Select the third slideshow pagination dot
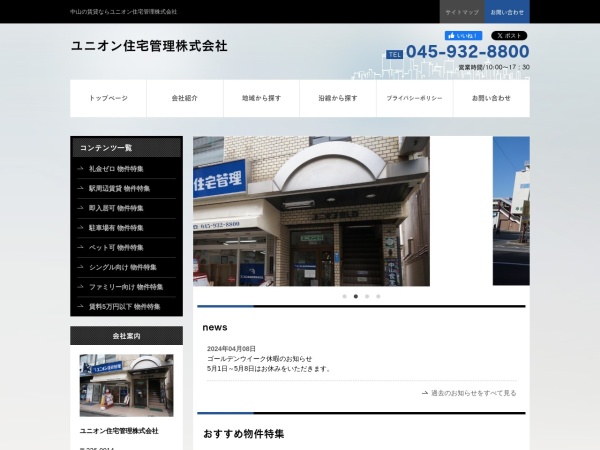This screenshot has width=600, height=450. click(x=367, y=296)
